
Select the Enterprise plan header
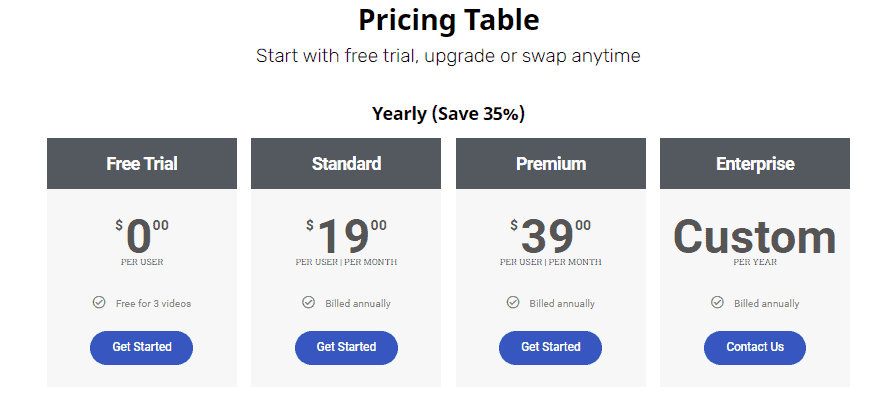[755, 164]
